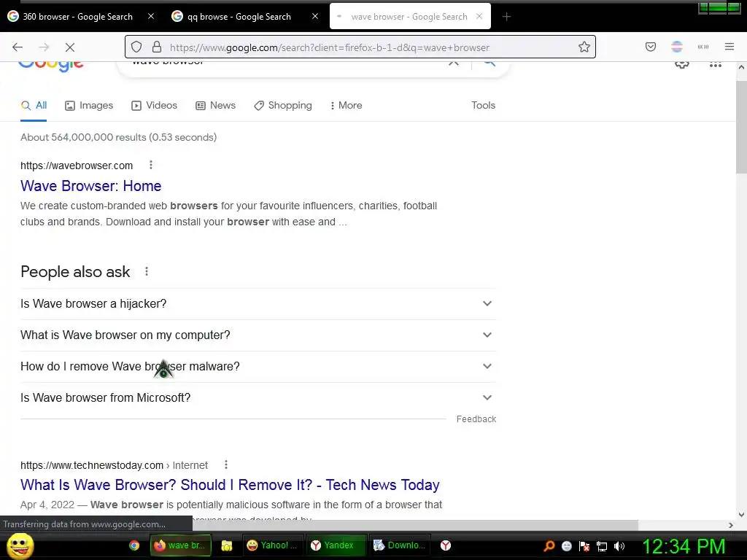Switch to the wave br... Firefox taskbar button
The height and width of the screenshot is (560, 747).
181,545
